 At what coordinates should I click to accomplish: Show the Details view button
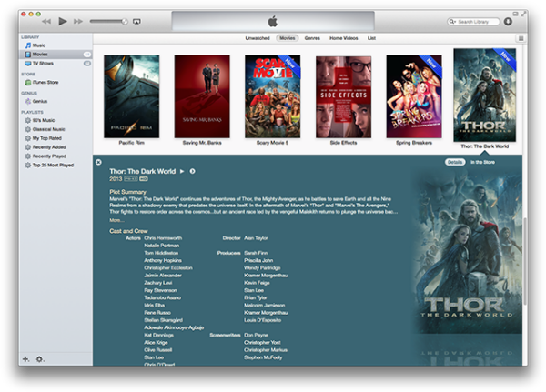click(x=455, y=162)
